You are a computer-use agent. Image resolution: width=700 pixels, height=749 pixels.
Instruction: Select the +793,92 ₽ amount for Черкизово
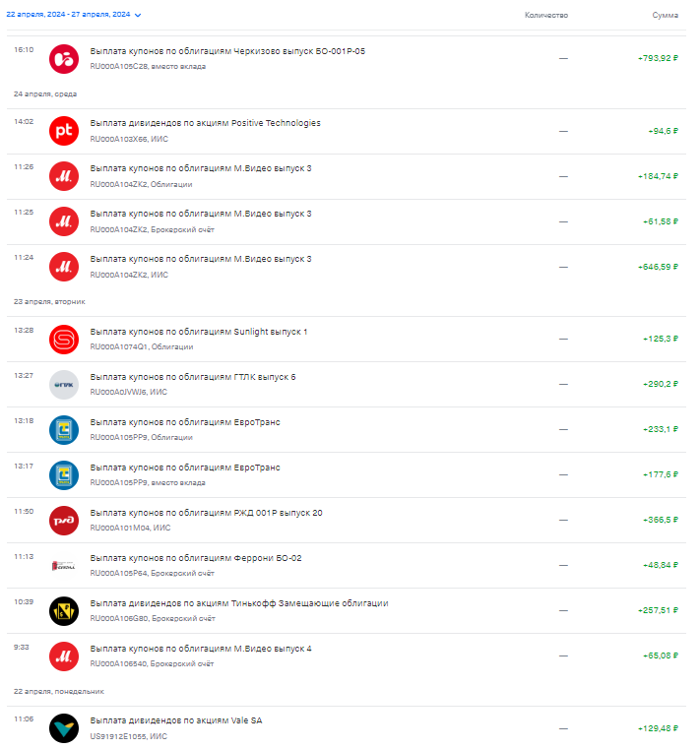pyautogui.click(x=658, y=58)
